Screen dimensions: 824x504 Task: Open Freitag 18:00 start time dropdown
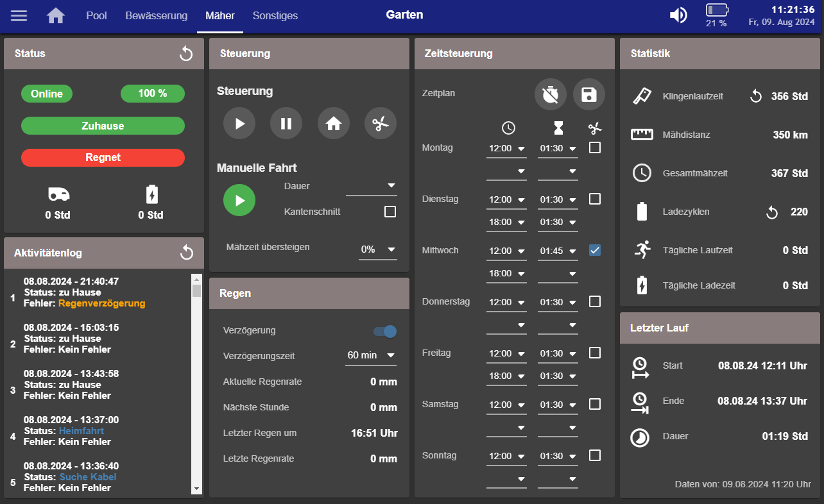tap(506, 376)
